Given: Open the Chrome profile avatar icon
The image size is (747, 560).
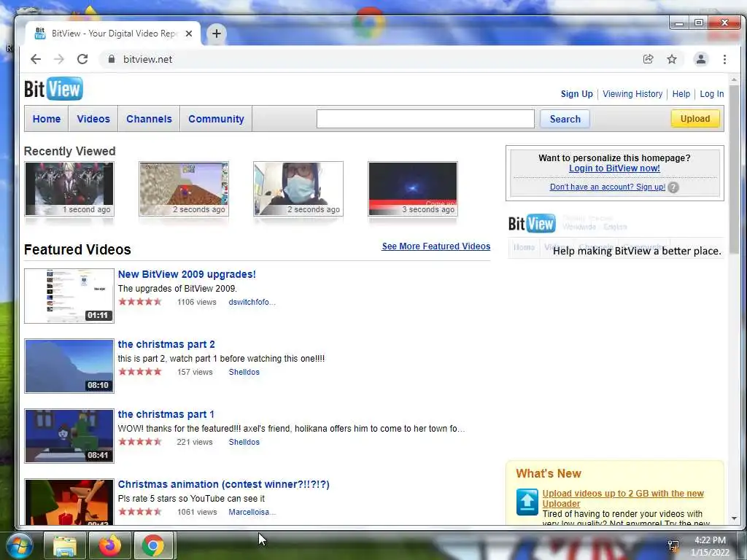Looking at the screenshot, I should (x=701, y=59).
